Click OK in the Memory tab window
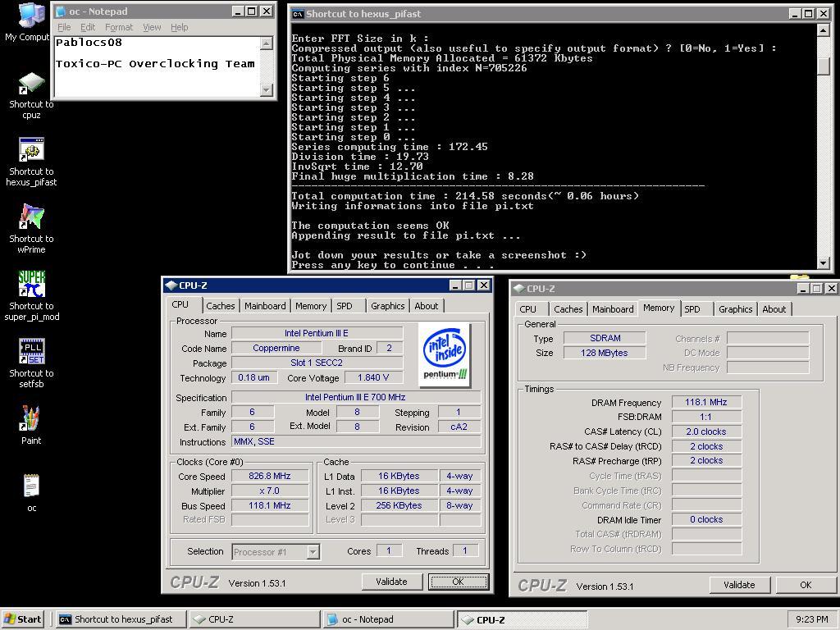This screenshot has height=630, width=840. click(806, 585)
